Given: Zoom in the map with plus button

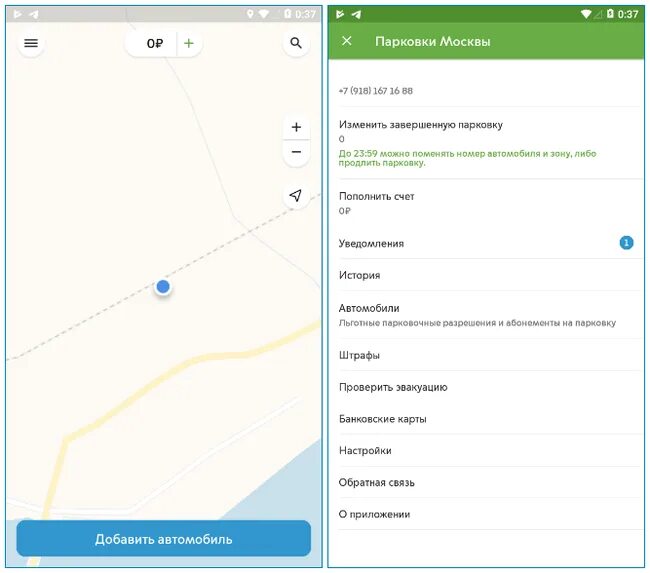Looking at the screenshot, I should tap(296, 127).
